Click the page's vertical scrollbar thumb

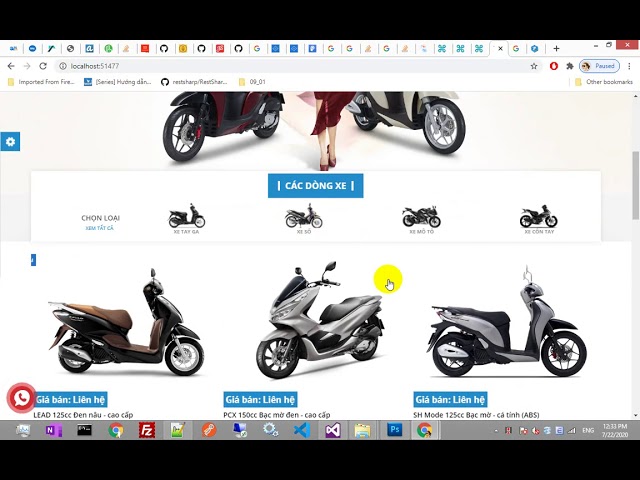[x=636, y=186]
